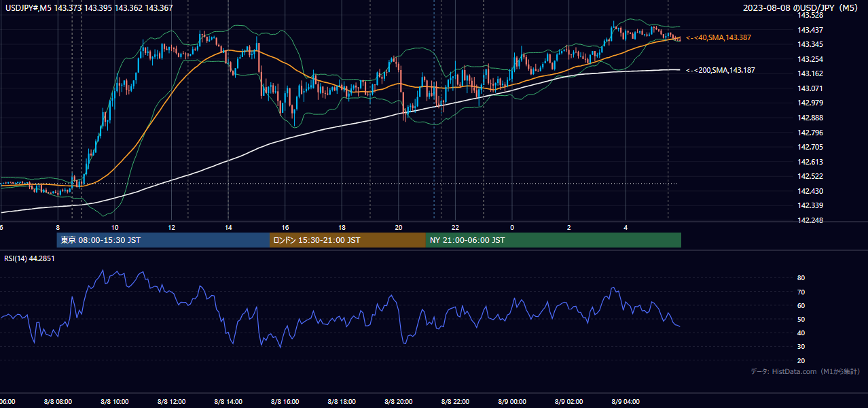The width and height of the screenshot is (868, 408).
Task: Click price level 142.248 on the axis
Action: tap(810, 220)
